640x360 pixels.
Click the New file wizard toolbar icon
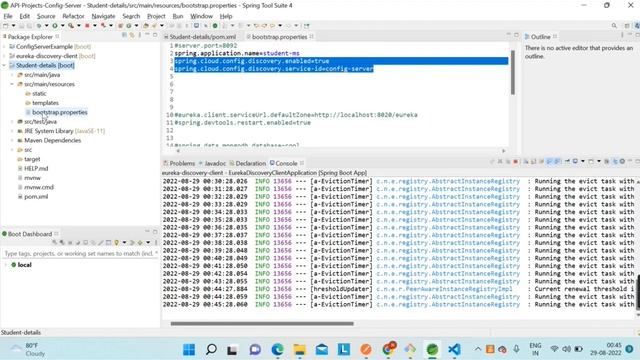pyautogui.click(x=6, y=26)
